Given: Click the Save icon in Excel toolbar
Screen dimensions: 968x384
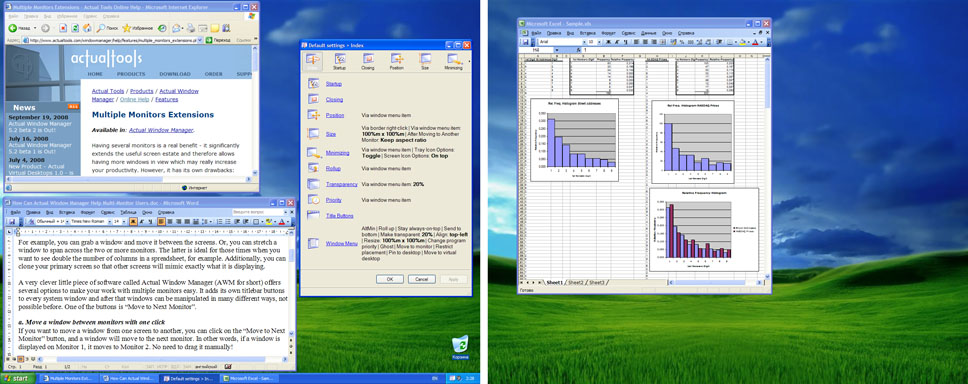Looking at the screenshot, I should (x=525, y=42).
